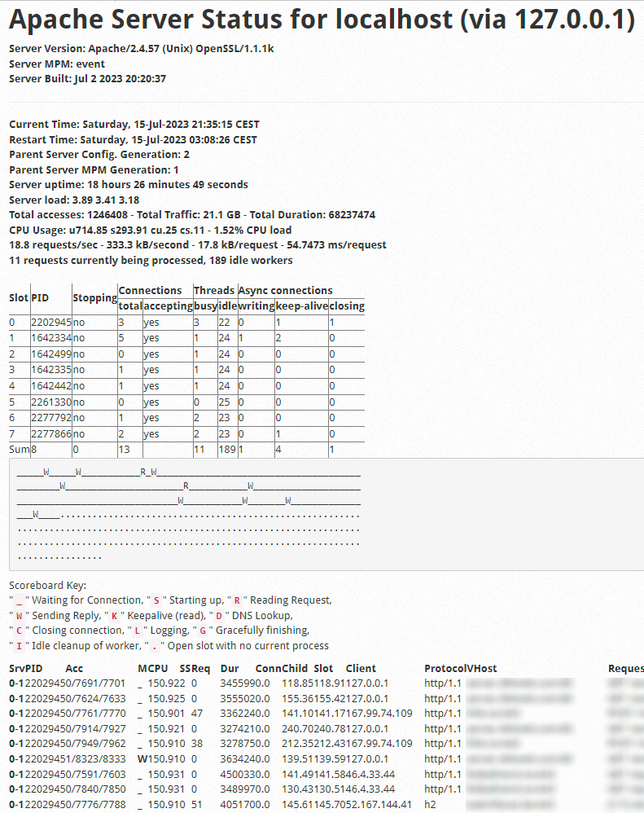Click the 'Keepalive (read)' key entry
This screenshot has width=644, height=813.
pyautogui.click(x=166, y=616)
